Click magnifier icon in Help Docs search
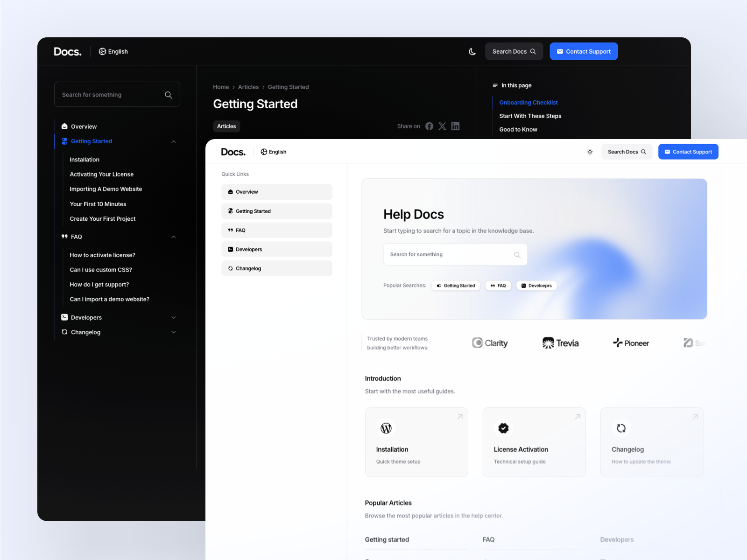This screenshot has width=747, height=560. (x=517, y=255)
